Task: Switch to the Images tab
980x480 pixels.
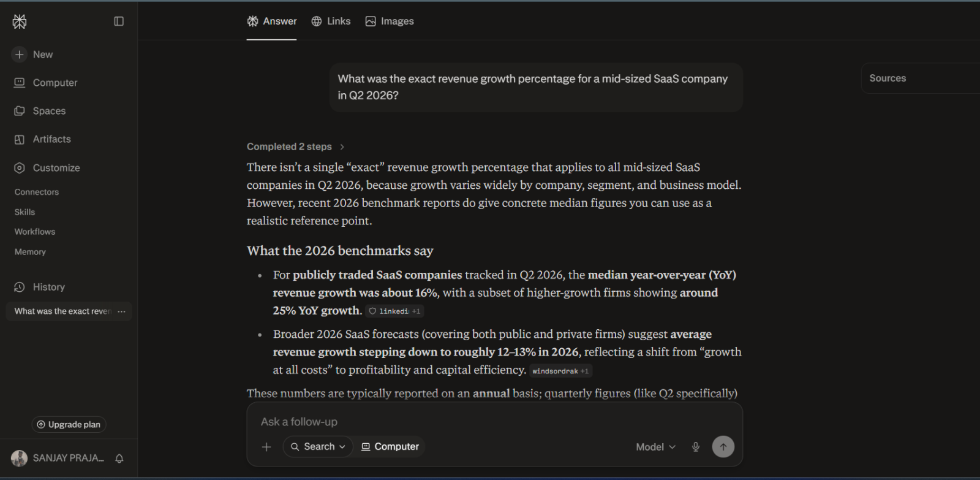Action: pos(390,21)
